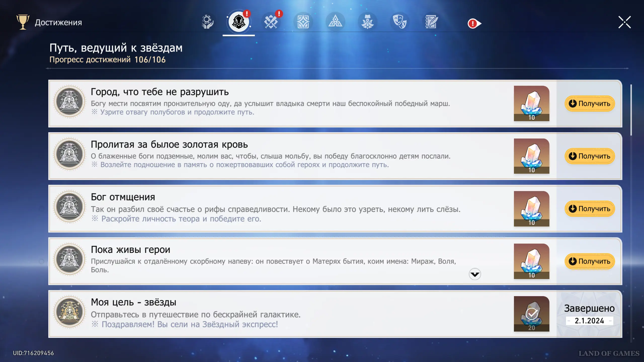Click the achievement title Бог отмщения

click(x=123, y=197)
